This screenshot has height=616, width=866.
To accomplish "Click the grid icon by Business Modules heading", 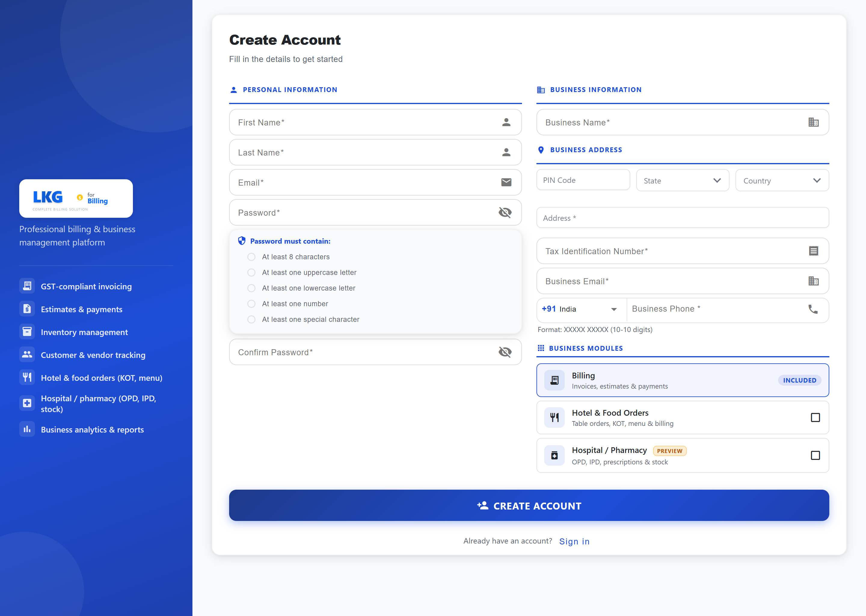I will 541,348.
